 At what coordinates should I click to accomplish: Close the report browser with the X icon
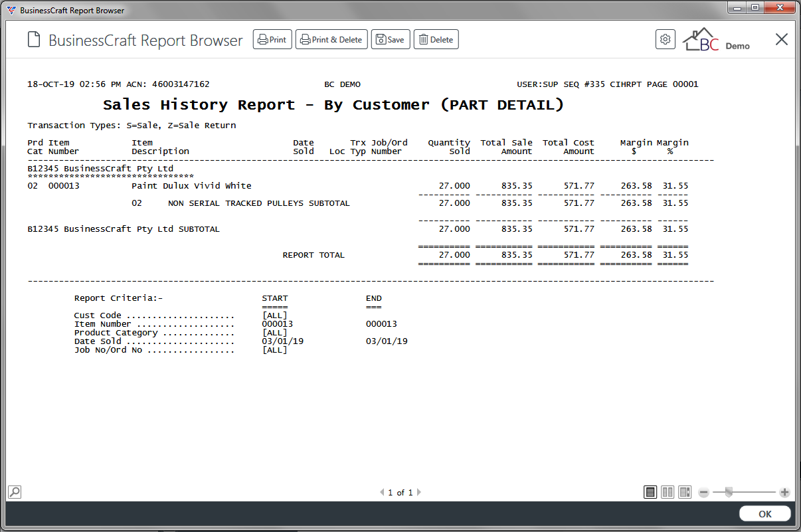click(782, 39)
